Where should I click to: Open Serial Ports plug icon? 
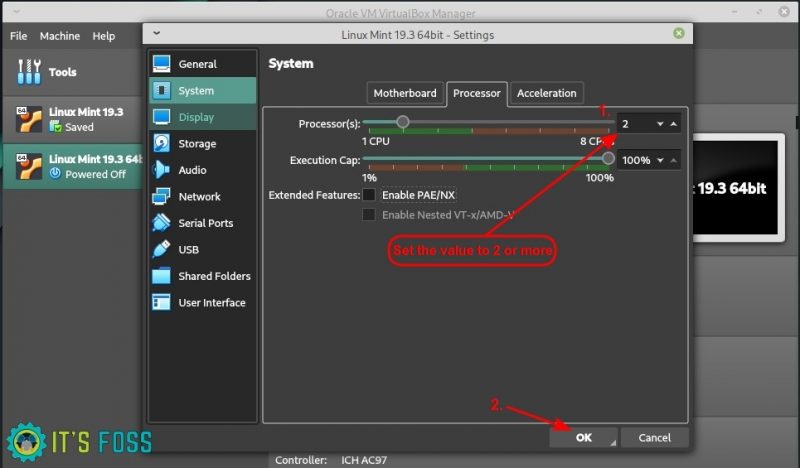tap(162, 223)
